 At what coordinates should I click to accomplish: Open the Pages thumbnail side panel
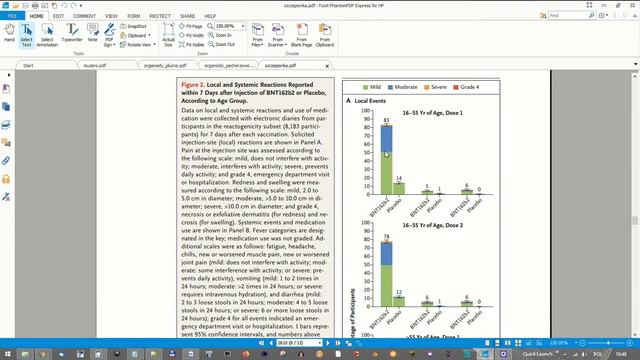(x=6, y=107)
